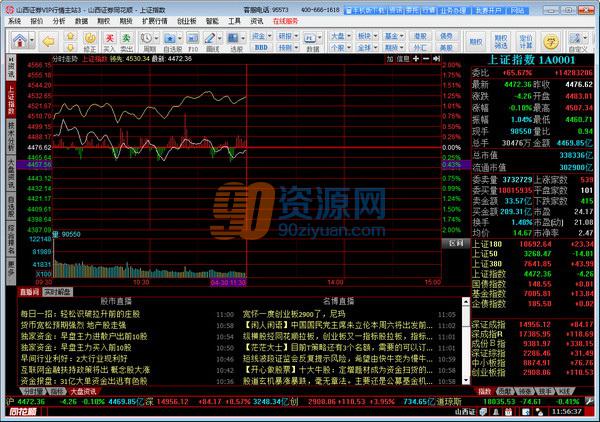
Task: Open the red 在线服务 menu
Action: pyautogui.click(x=285, y=21)
